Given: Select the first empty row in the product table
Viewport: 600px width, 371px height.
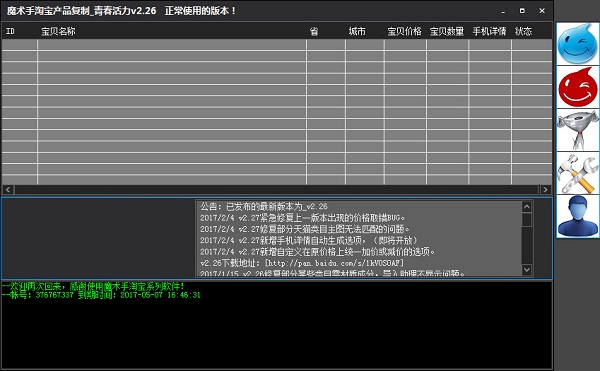Looking at the screenshot, I should click(x=277, y=45).
